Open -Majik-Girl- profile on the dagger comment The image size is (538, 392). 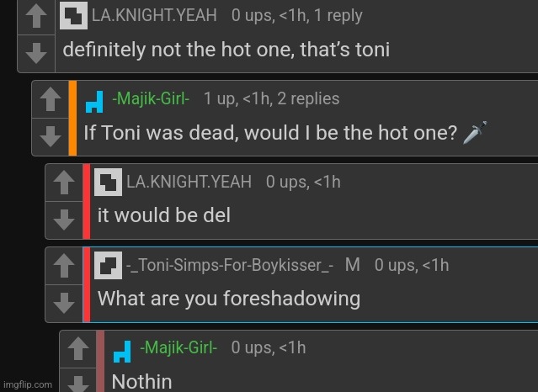pyautogui.click(x=151, y=98)
